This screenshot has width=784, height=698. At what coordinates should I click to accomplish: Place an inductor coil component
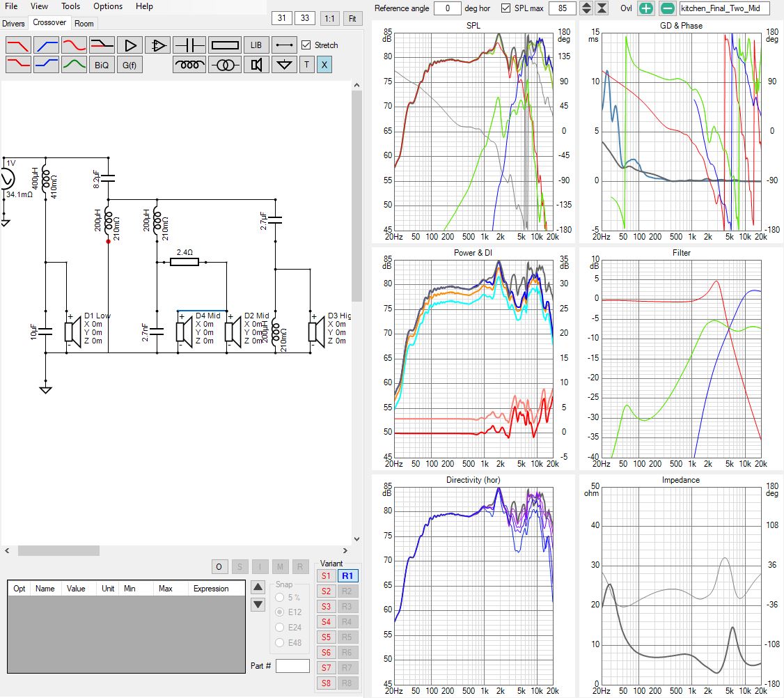[x=189, y=65]
